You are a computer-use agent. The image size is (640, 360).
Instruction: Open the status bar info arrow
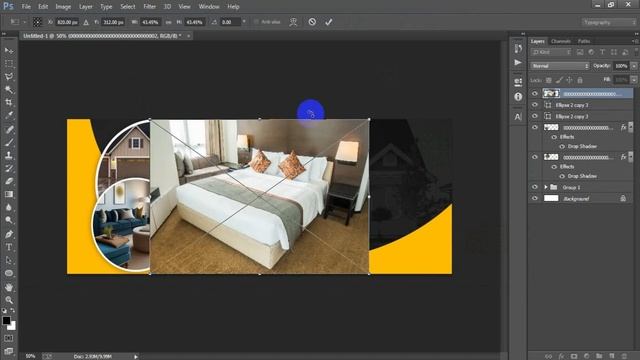[136, 356]
